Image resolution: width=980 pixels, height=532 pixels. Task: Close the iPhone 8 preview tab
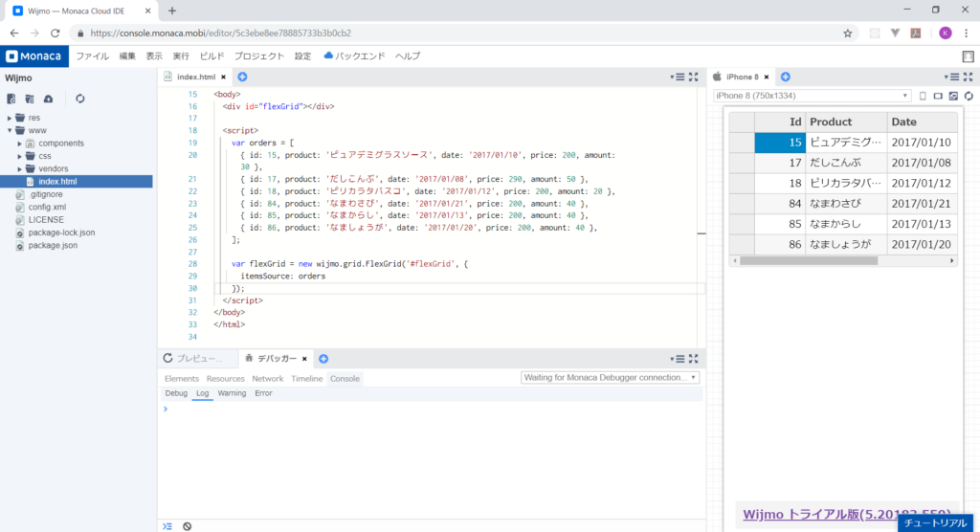767,77
